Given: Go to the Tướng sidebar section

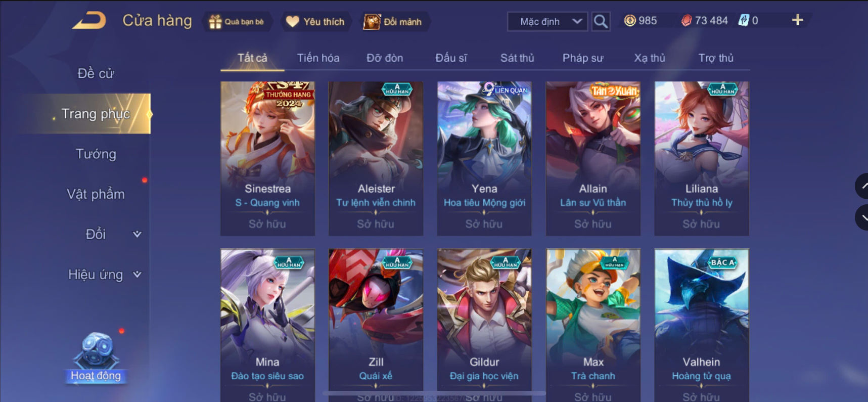Looking at the screenshot, I should coord(96,154).
